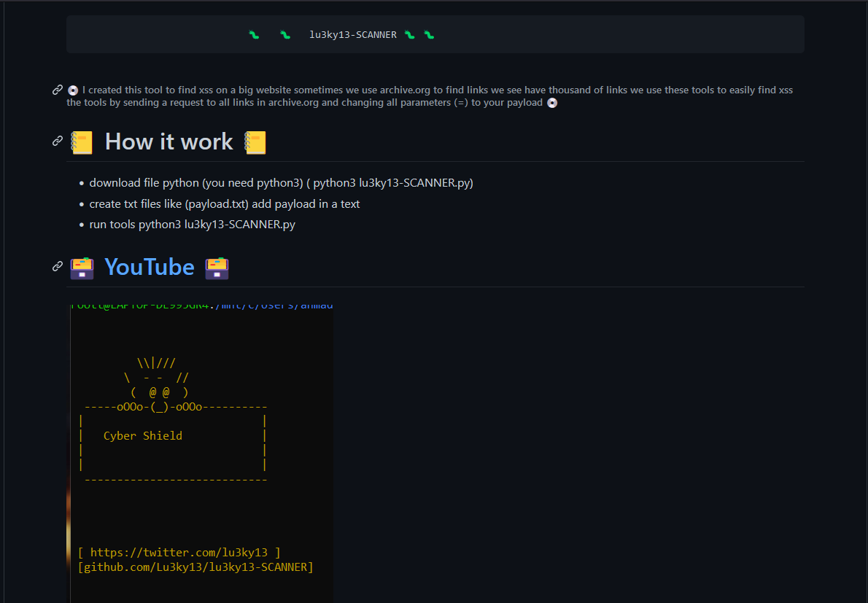This screenshot has width=868, height=603.
Task: Open the YouTube heading link
Action: pos(150,267)
